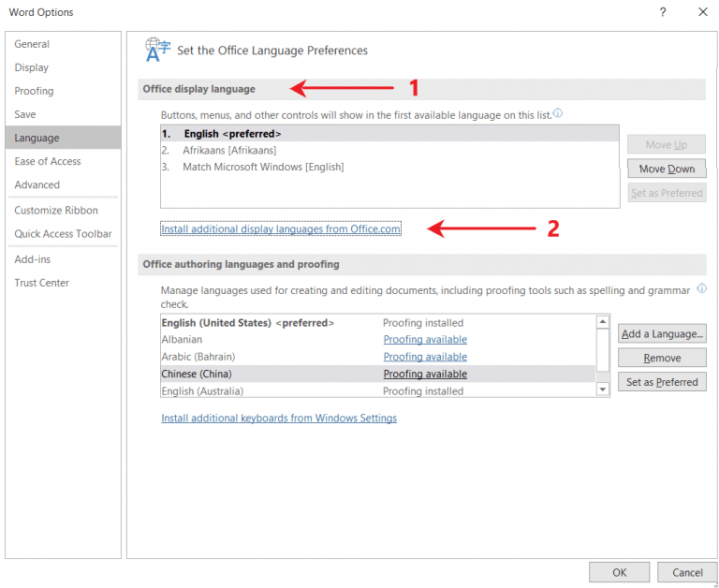The height and width of the screenshot is (588, 719).
Task: Open Quick Access Toolbar settings
Action: point(64,233)
